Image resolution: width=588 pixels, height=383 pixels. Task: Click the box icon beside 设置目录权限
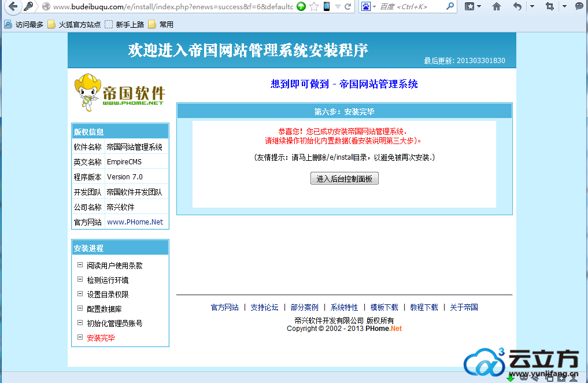(x=80, y=294)
